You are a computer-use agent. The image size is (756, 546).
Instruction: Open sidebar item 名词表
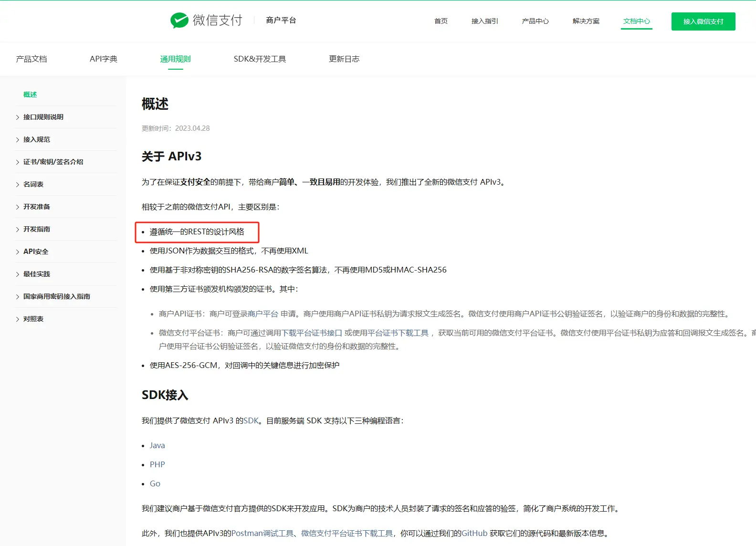(33, 184)
